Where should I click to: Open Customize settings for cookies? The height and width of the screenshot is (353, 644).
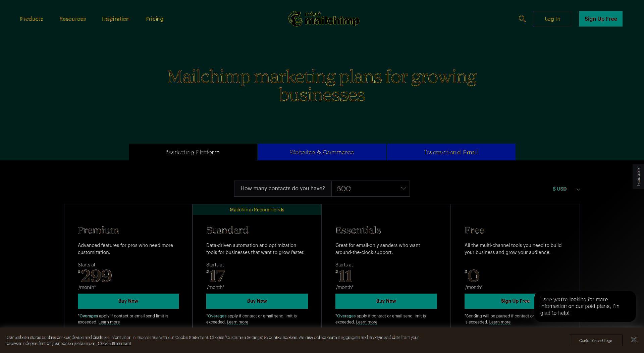click(x=595, y=341)
